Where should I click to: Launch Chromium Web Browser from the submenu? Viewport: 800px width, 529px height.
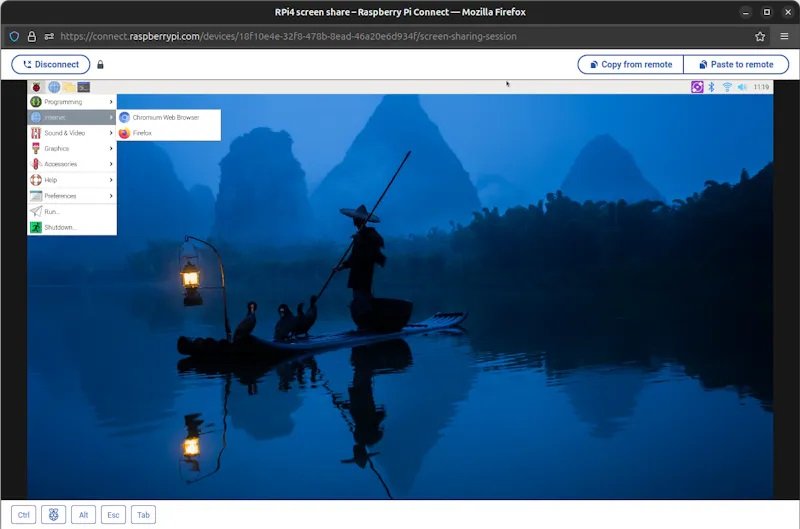(x=169, y=117)
